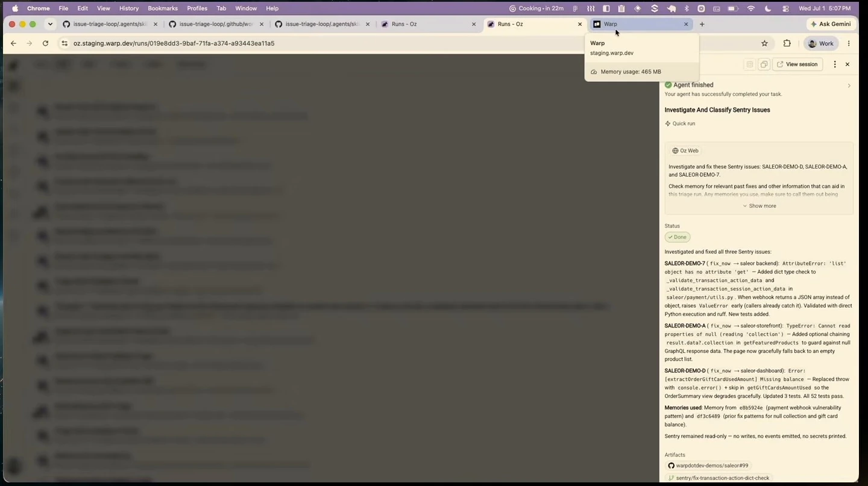Screen dimensions: 868x486
Task: Expand the Agent finished chevron
Action: pos(849,86)
